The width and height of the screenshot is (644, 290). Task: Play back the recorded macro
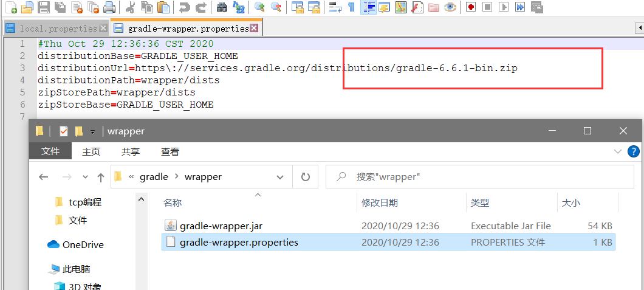click(x=504, y=7)
